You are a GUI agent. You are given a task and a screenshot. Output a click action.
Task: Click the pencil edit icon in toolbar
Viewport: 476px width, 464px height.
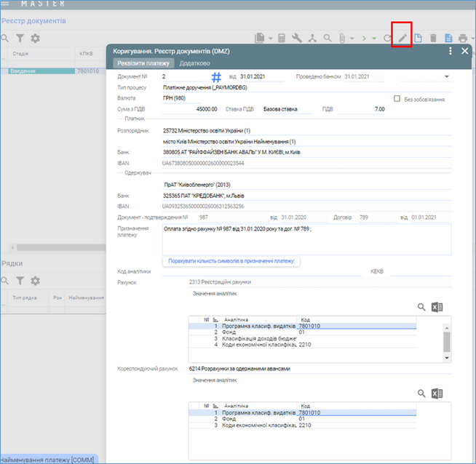click(x=402, y=38)
